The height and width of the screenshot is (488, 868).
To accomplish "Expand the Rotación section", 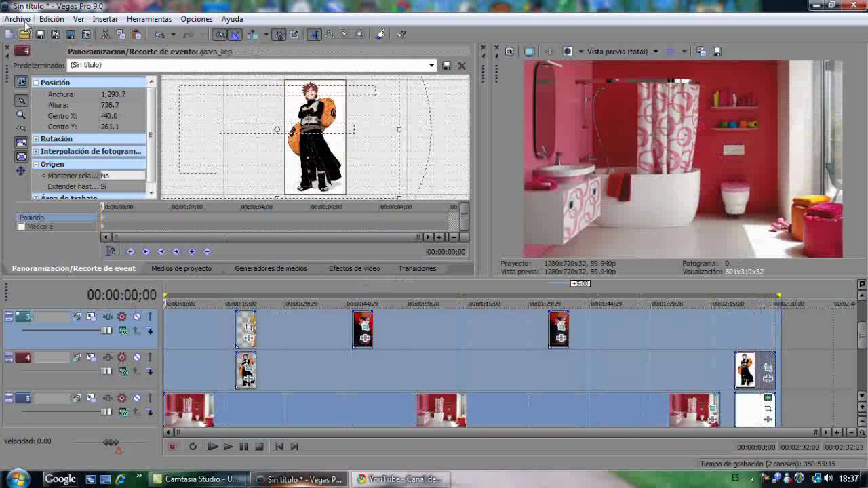I will (35, 139).
